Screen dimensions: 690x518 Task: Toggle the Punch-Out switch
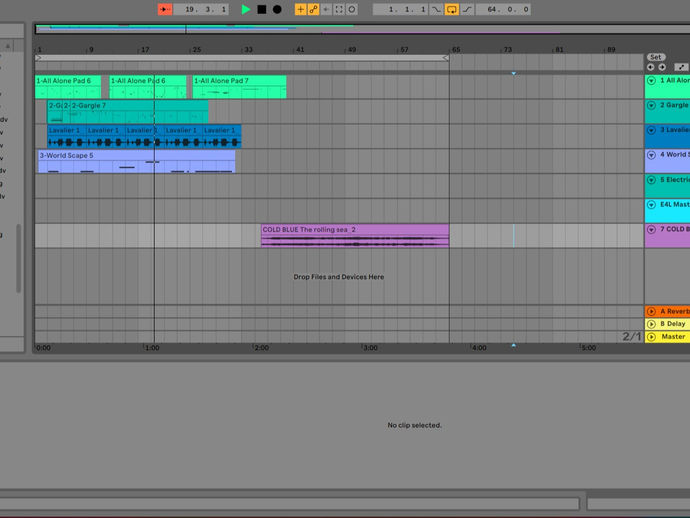click(x=467, y=9)
